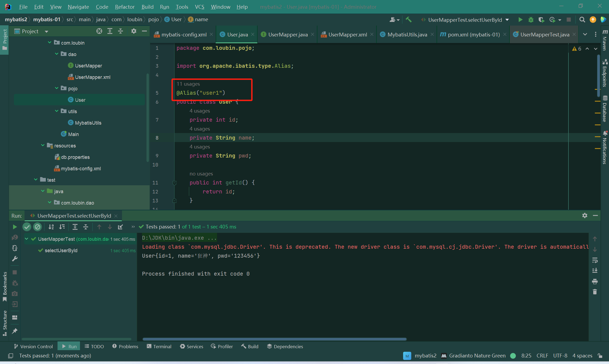Toggle soft-wrap in console output

click(595, 260)
